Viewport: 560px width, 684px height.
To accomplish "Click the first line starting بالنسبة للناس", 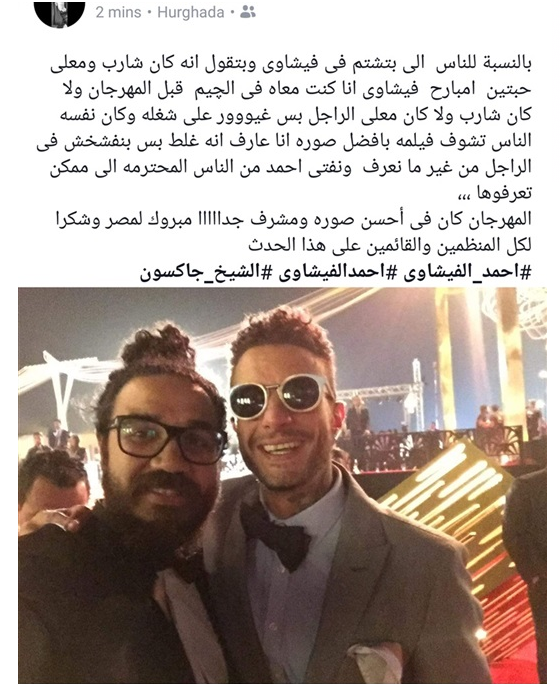I will point(291,64).
